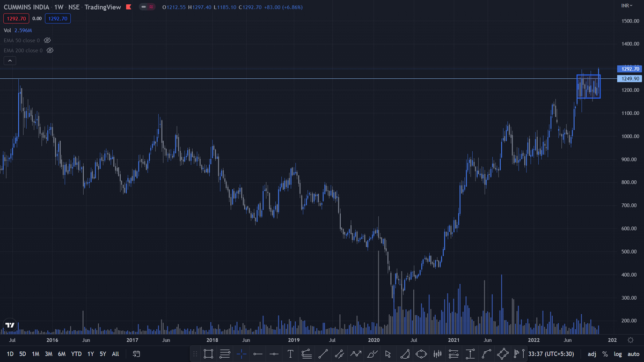The width and height of the screenshot is (644, 362).
Task: Click the 1292.70 current price label on axis
Action: pos(630,69)
